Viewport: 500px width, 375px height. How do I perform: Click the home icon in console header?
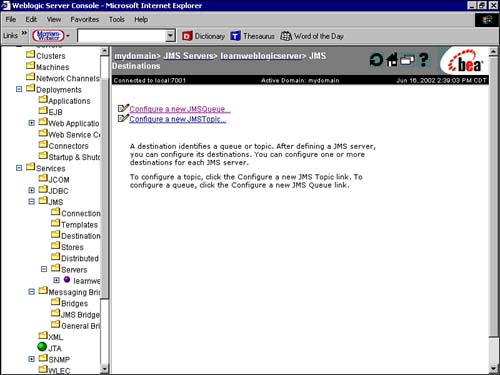point(392,60)
